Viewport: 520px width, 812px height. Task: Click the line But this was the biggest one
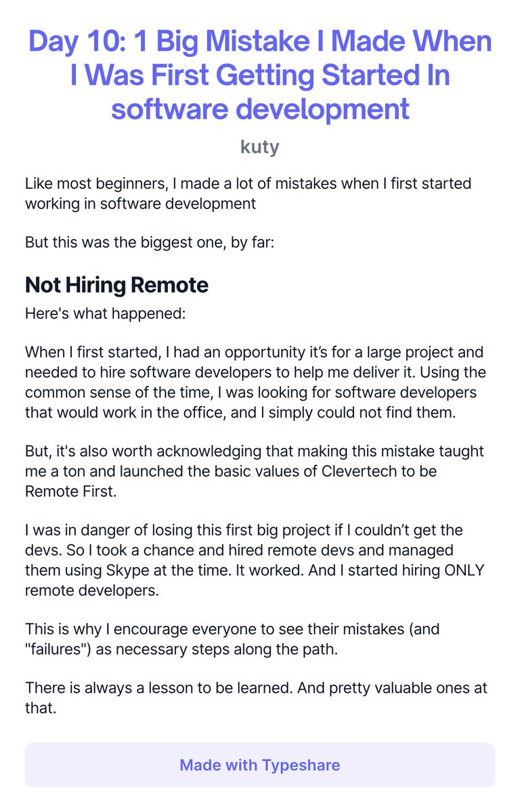[149, 241]
